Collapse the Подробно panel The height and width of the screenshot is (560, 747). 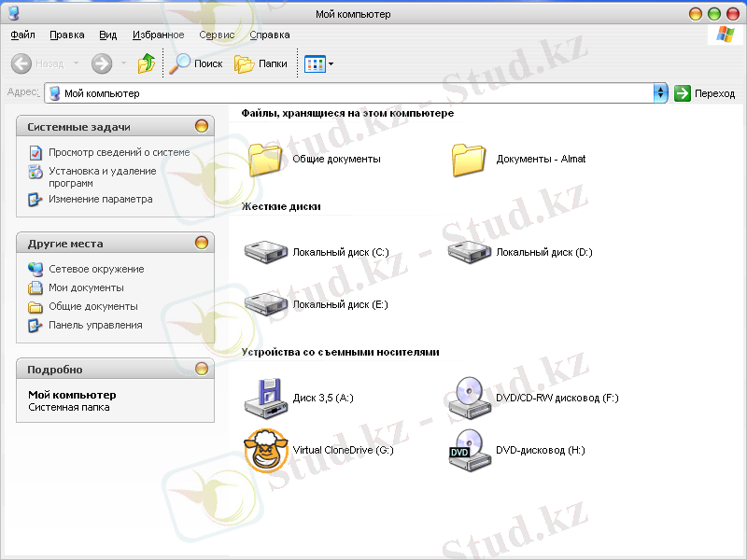click(202, 369)
